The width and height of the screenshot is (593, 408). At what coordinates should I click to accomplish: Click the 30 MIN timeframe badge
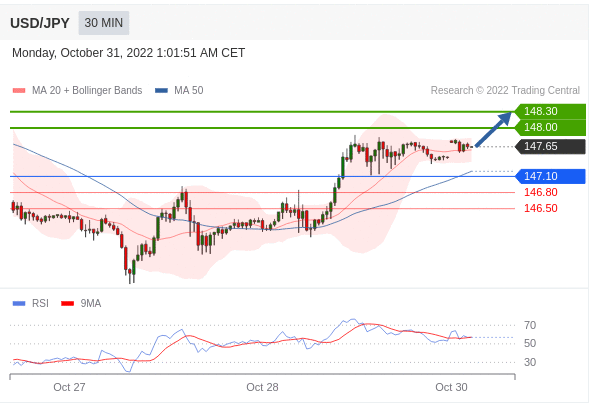click(x=104, y=23)
